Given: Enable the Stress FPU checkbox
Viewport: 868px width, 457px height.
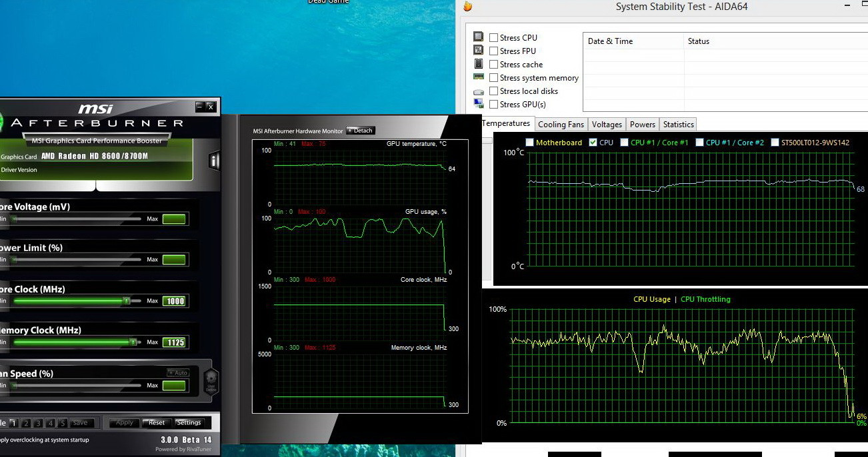Looking at the screenshot, I should coord(493,51).
